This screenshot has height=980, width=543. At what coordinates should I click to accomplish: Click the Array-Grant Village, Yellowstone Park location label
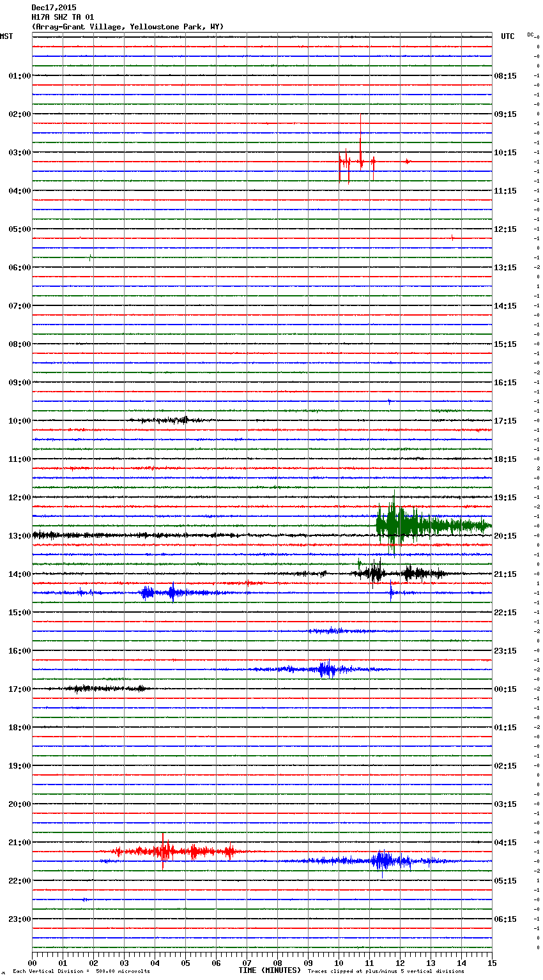(128, 27)
